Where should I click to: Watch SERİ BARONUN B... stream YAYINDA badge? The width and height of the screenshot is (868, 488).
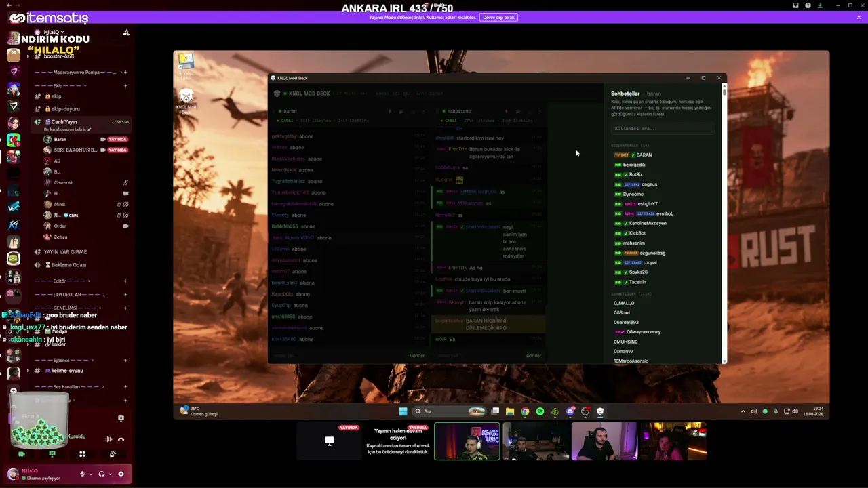point(118,150)
